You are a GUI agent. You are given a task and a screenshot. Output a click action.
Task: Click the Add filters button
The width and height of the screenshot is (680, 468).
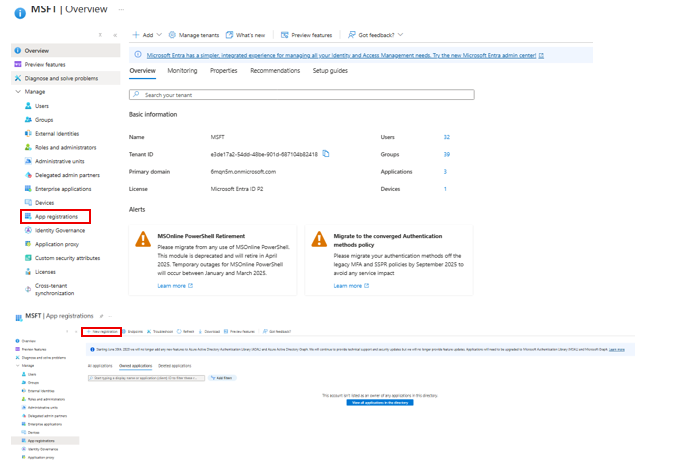[x=222, y=378]
